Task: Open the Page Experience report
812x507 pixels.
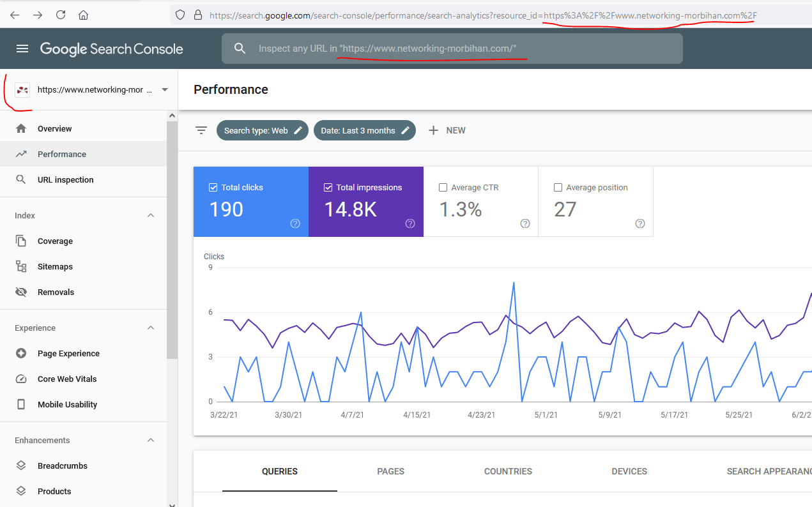Action: pos(83,353)
